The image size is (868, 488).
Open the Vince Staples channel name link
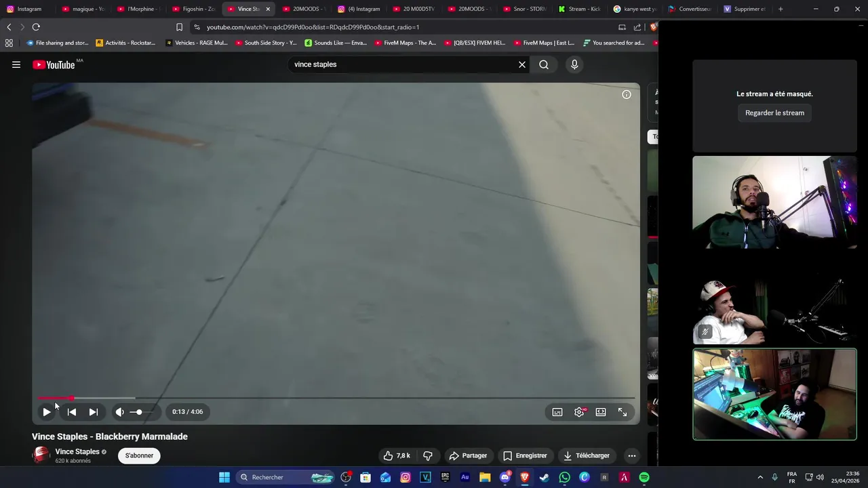coord(77,451)
